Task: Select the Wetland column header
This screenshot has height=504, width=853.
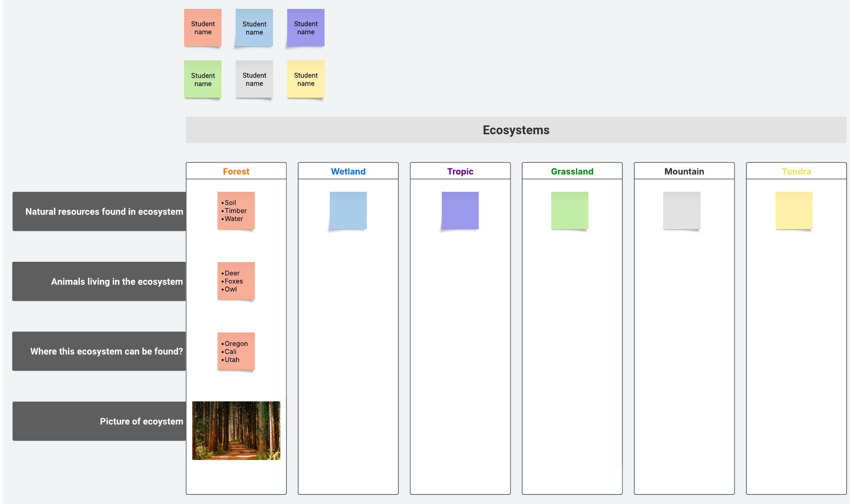Action: [348, 171]
